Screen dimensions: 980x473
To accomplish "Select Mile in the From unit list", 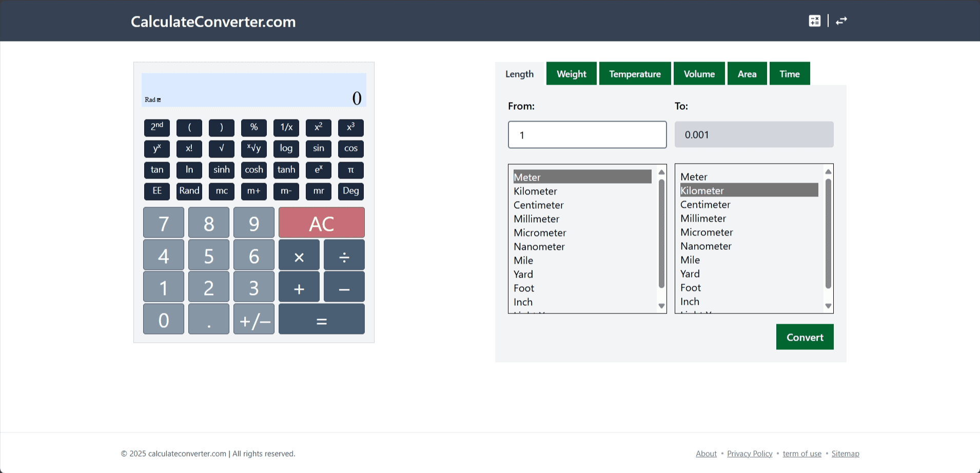I will [523, 260].
